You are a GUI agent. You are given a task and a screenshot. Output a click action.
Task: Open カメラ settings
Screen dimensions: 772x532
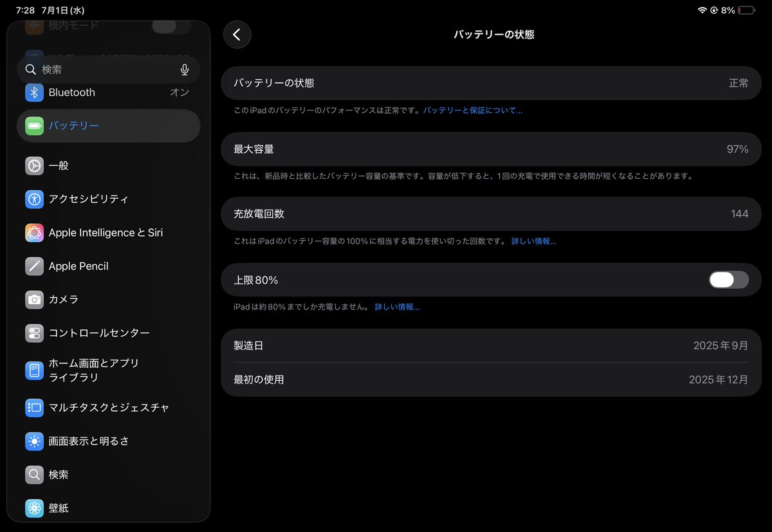tap(108, 300)
